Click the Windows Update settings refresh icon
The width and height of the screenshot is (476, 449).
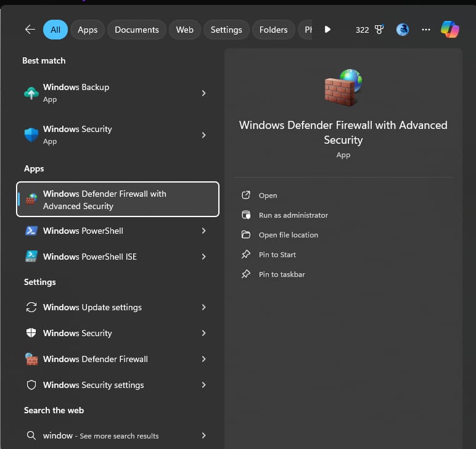click(x=31, y=307)
